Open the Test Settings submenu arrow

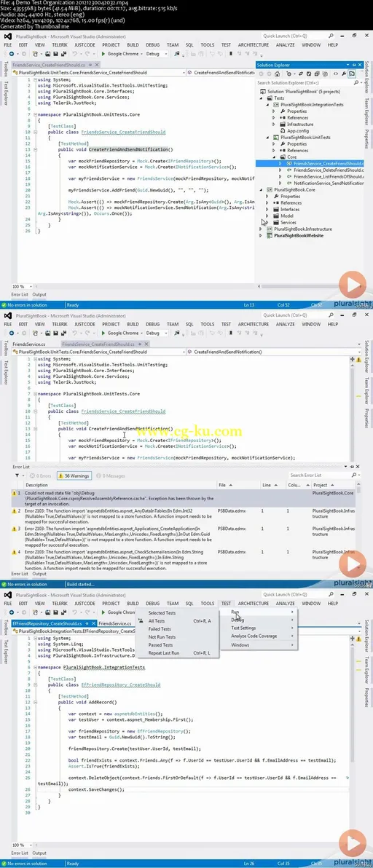(x=293, y=628)
